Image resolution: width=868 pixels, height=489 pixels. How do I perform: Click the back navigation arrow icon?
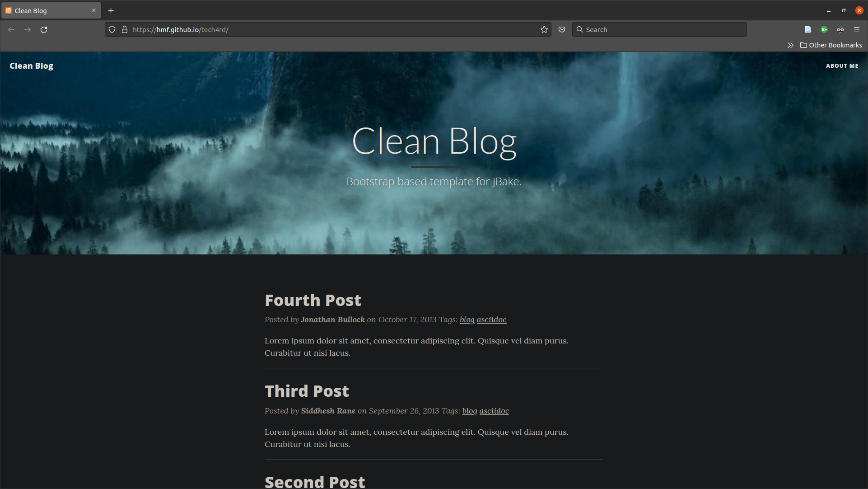(x=11, y=29)
